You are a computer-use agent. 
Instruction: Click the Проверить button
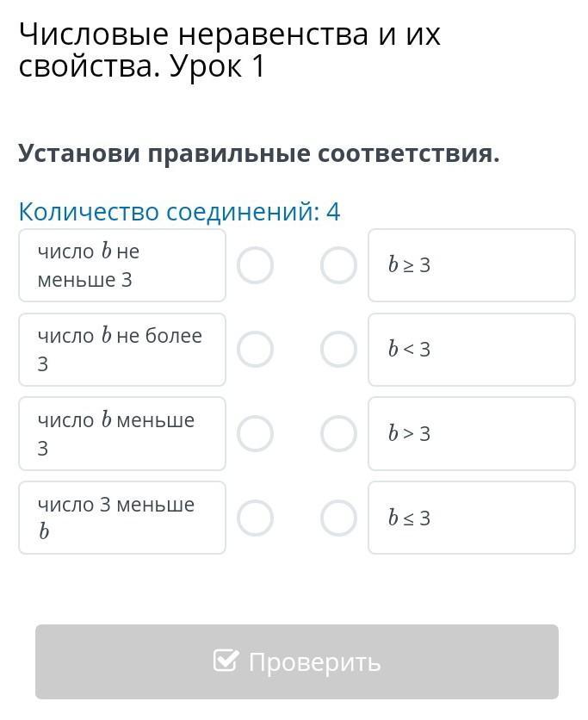(x=297, y=661)
